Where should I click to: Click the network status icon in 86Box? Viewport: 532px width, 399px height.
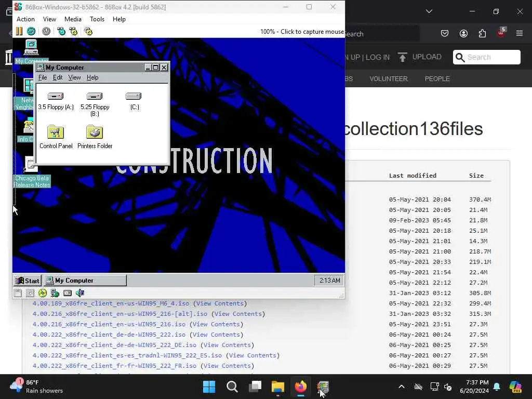coord(55,293)
